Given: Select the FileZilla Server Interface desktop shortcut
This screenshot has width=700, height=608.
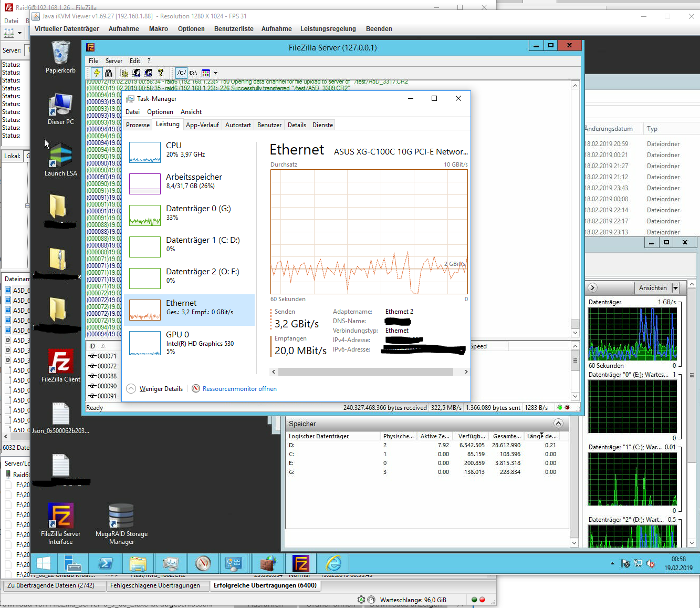Looking at the screenshot, I should pyautogui.click(x=60, y=524).
